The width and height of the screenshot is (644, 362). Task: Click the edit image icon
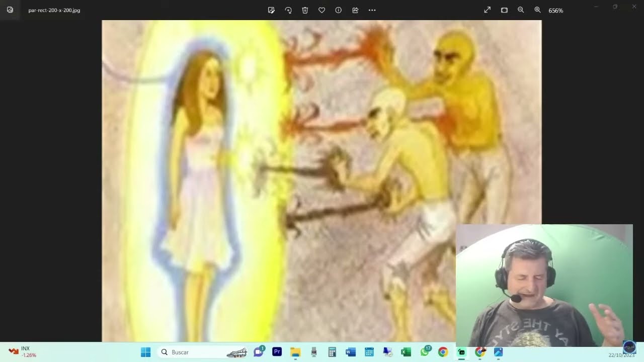pos(271,10)
